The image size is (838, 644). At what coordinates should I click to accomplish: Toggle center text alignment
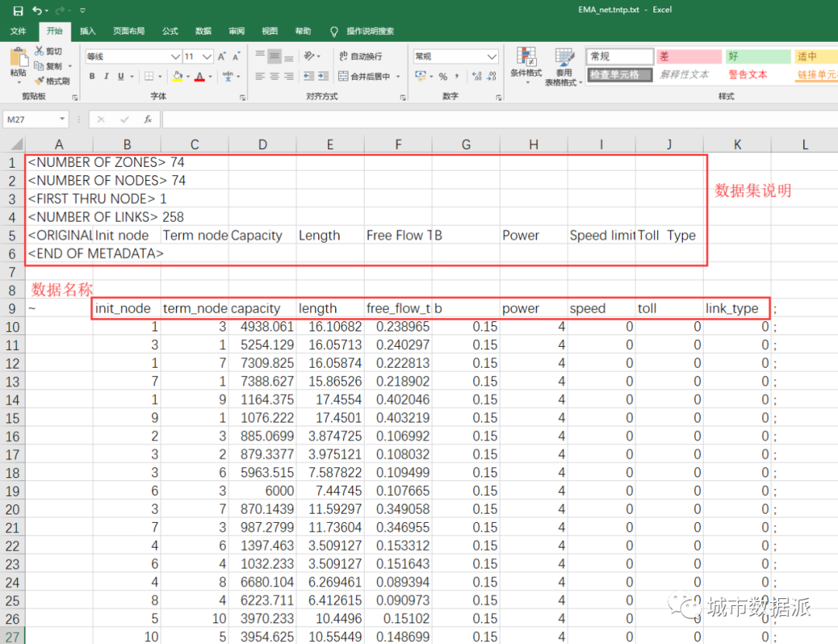(x=274, y=76)
